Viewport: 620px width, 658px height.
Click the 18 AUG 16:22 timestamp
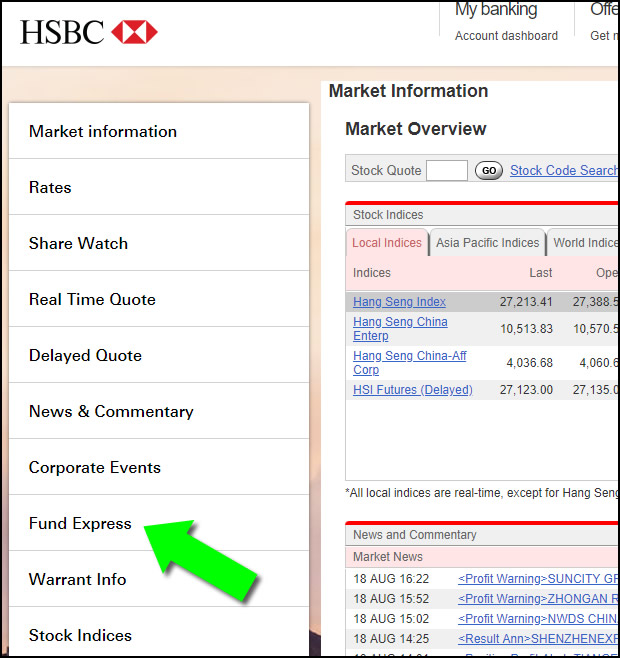pyautogui.click(x=391, y=579)
